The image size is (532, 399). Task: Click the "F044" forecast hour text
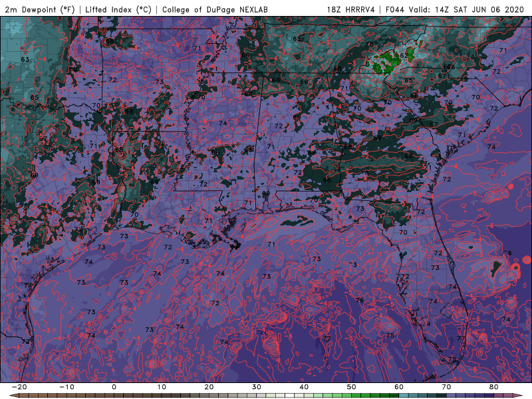tap(395, 9)
